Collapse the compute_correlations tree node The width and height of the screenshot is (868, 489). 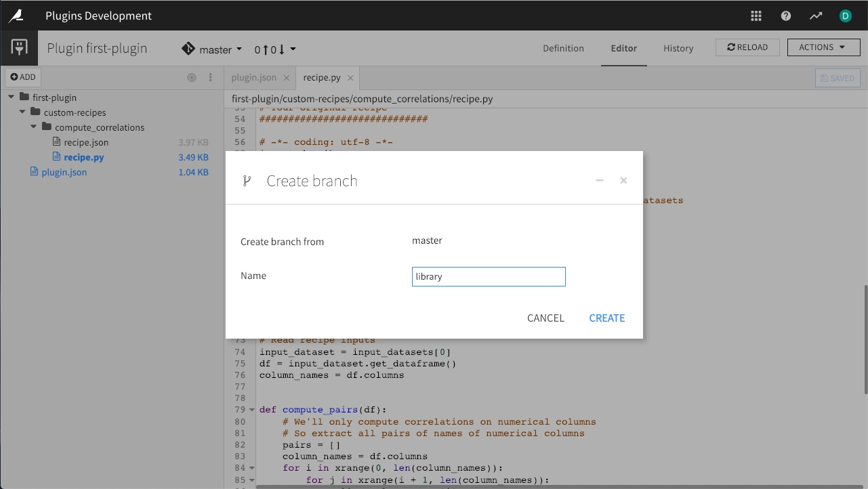coord(33,127)
